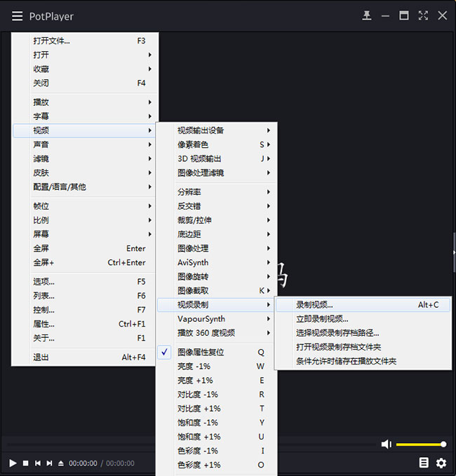
Task: Open the playlist panel icon
Action: click(x=424, y=463)
